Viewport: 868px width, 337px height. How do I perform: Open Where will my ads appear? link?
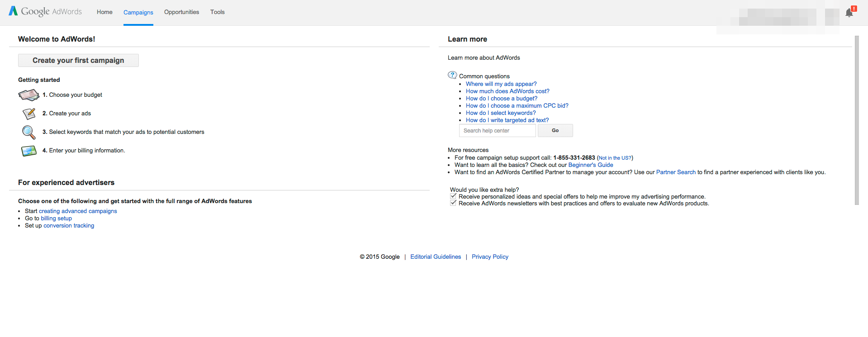(501, 84)
